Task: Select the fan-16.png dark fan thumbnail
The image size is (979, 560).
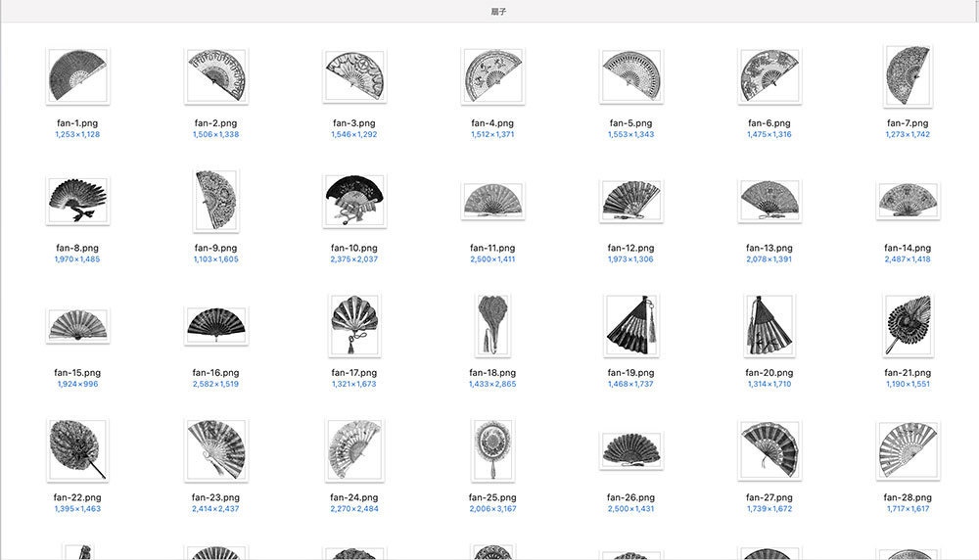Action: pos(216,325)
